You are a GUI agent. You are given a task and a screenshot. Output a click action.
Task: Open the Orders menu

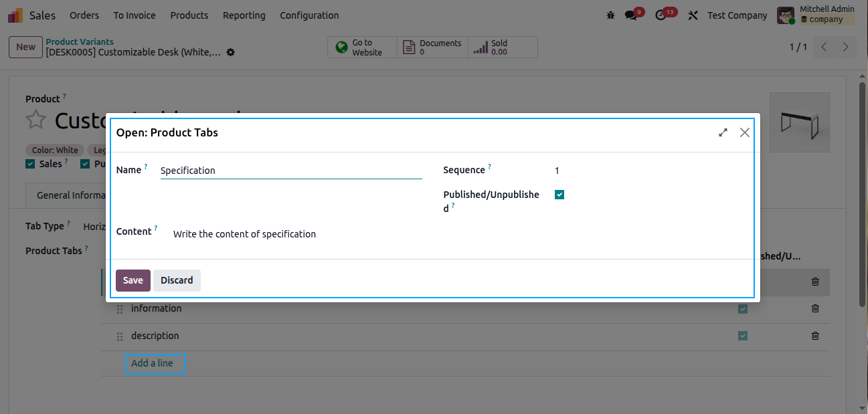pos(84,15)
